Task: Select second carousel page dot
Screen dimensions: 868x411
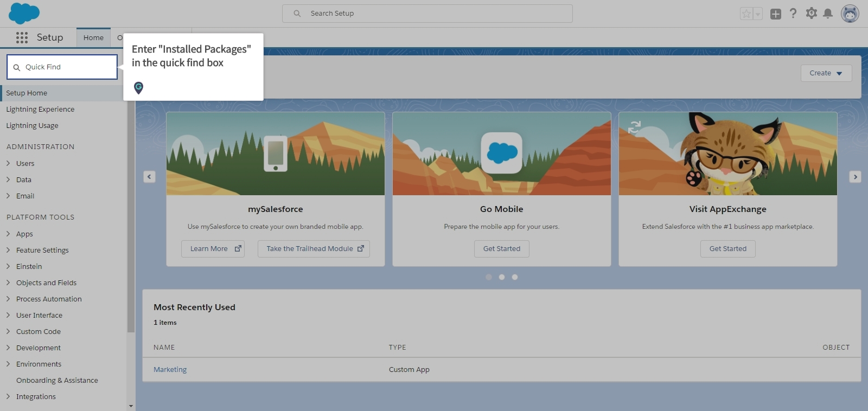Action: [x=502, y=277]
